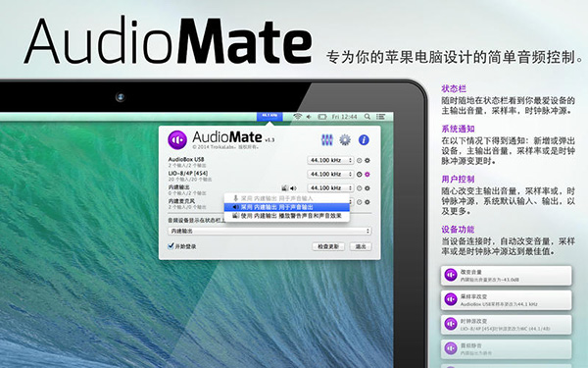Select the 改变音量 notification card
588x368 pixels.
coord(507,276)
